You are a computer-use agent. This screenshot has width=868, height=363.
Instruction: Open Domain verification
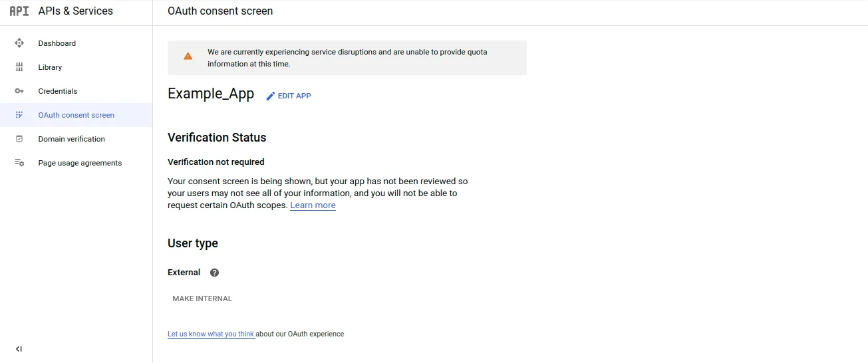point(76,139)
